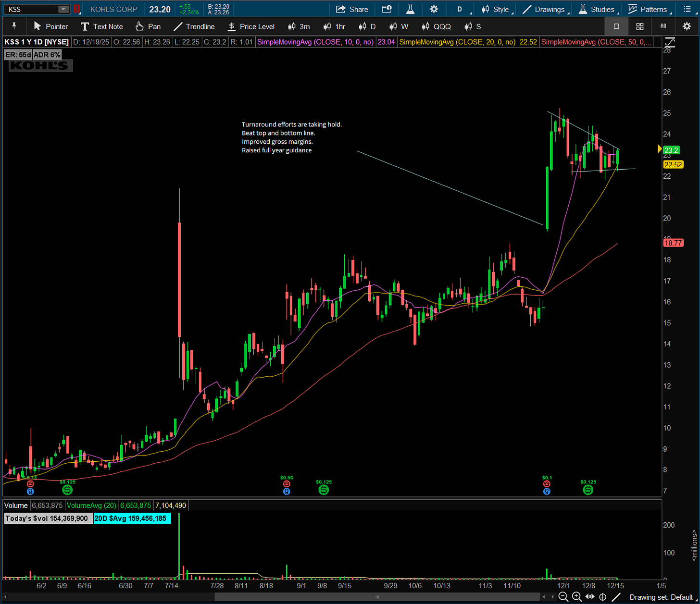Click the red linking color number 1 badge
Screen dimensions: 700x604
[x=76, y=9]
